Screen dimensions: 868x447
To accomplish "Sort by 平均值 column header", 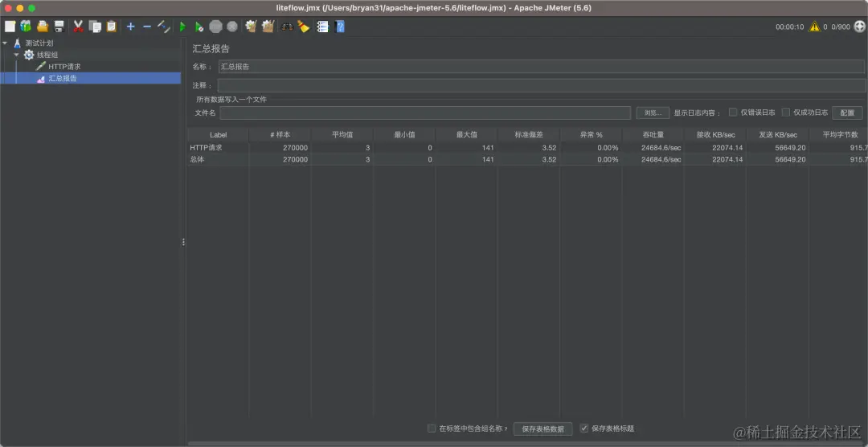I will click(x=342, y=134).
